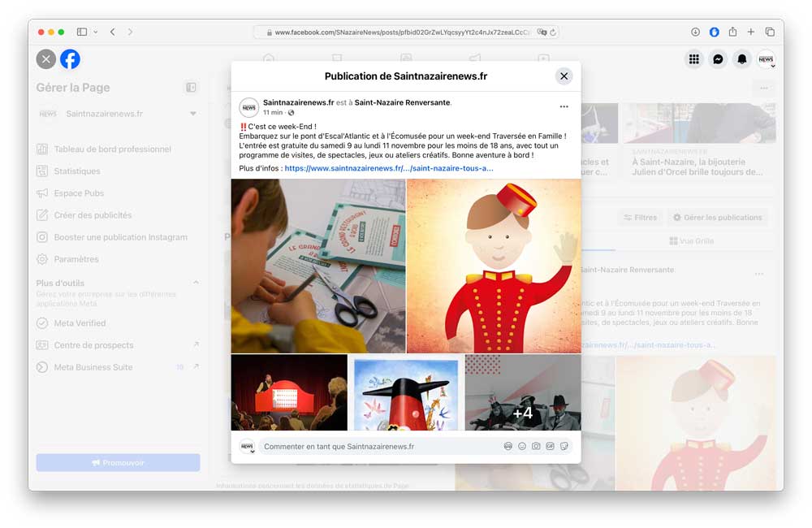Open the bellboy illustration image
Screen dimensions: 812x528
pos(494,266)
